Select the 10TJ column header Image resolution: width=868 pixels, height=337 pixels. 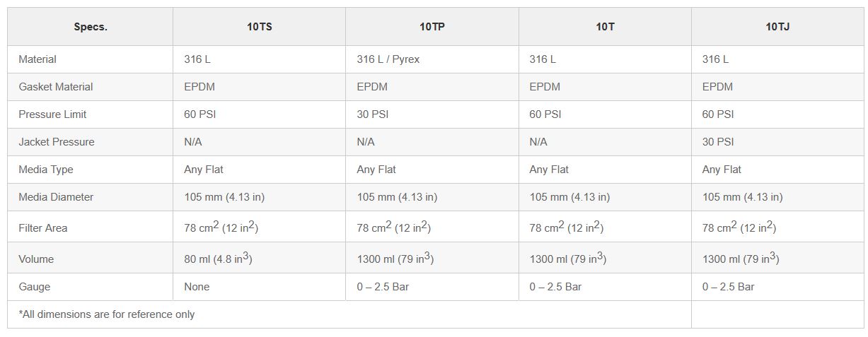777,27
